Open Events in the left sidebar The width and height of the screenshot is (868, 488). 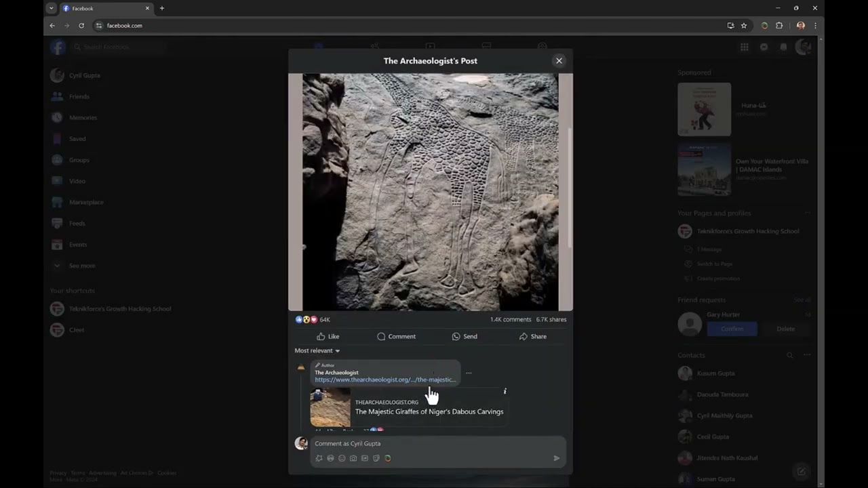[68, 244]
